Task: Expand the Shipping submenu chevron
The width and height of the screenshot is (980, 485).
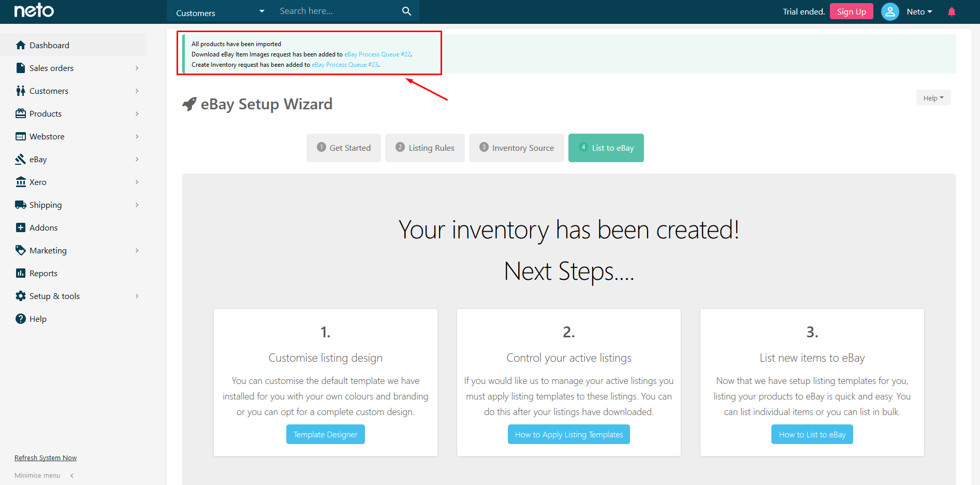Action: point(137,205)
